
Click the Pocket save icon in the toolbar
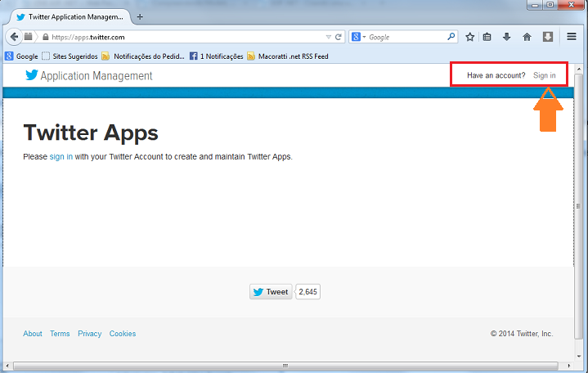548,37
